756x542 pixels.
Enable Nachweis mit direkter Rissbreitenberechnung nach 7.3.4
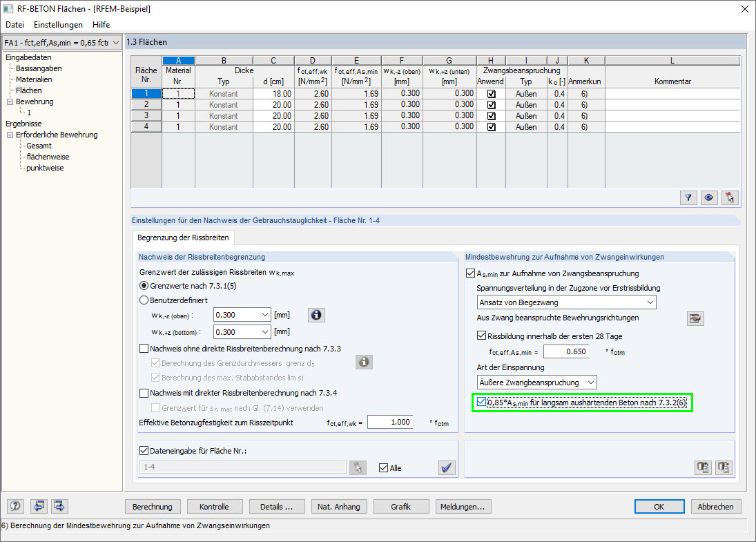coord(144,393)
